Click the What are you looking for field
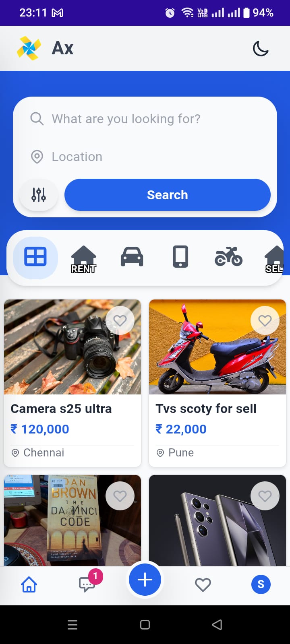Viewport: 290px width, 644px height. (x=125, y=119)
